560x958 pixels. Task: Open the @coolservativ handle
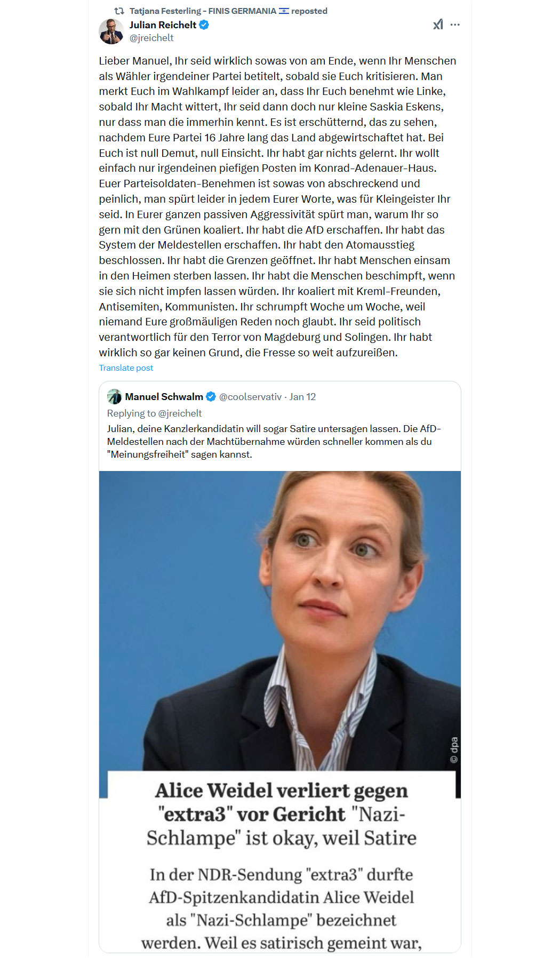point(250,397)
